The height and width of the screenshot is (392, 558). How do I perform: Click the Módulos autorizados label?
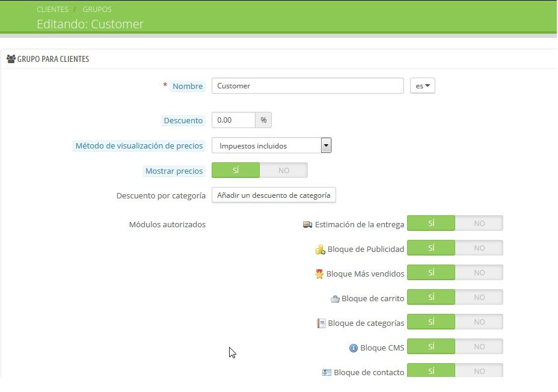coord(167,224)
